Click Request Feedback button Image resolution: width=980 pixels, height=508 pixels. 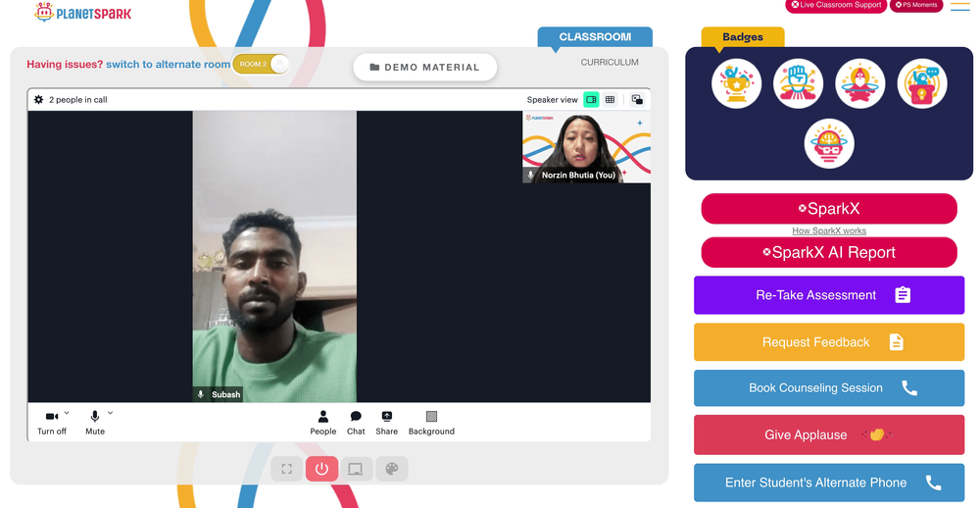click(x=829, y=342)
